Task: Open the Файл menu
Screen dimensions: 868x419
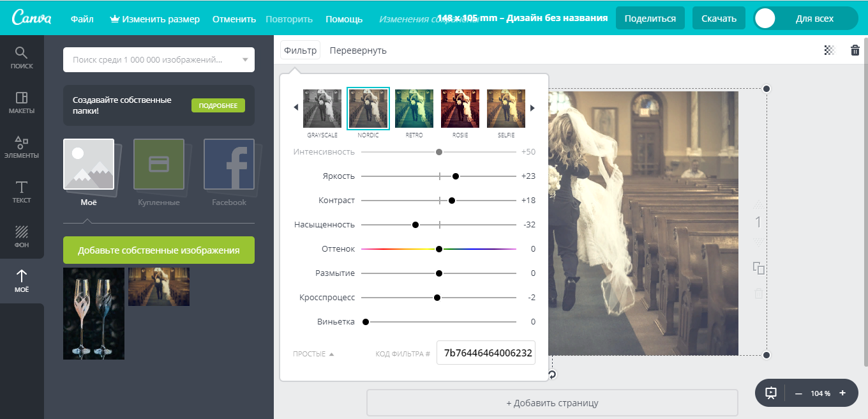Action: click(x=82, y=19)
